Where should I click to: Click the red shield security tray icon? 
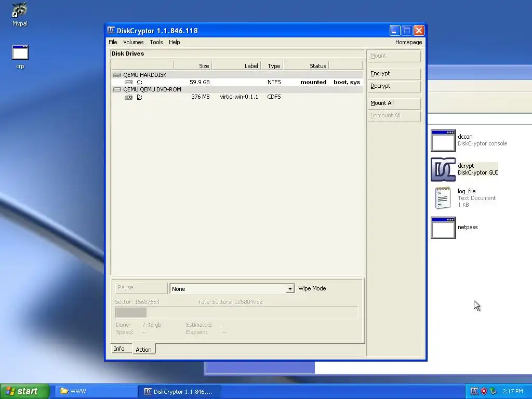click(484, 391)
